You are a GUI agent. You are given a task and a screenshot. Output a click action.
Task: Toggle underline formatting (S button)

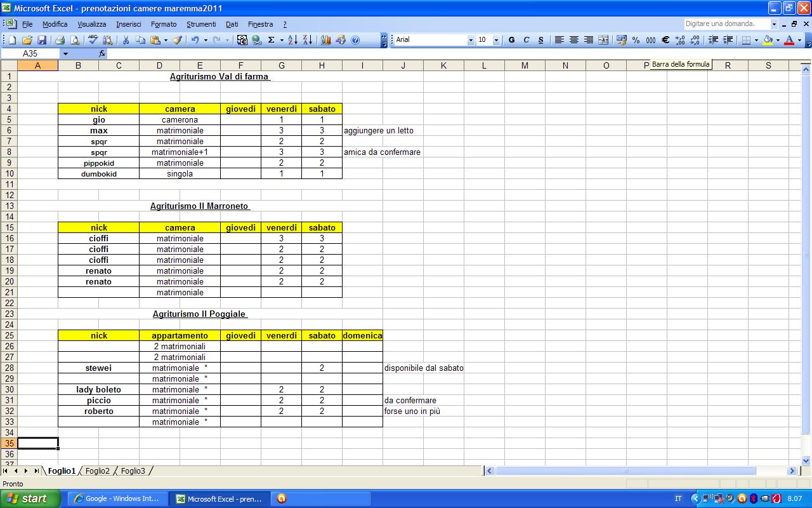540,40
